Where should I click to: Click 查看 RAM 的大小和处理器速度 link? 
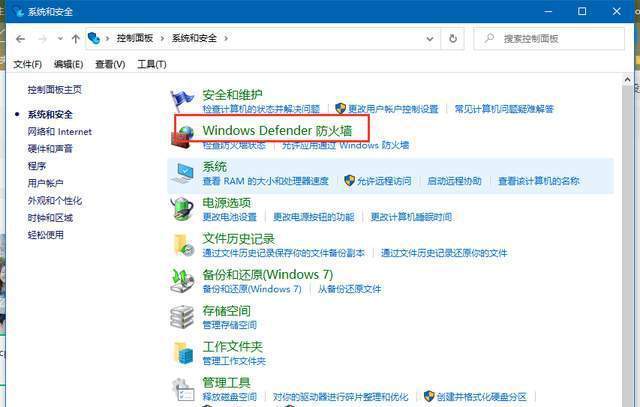pos(266,181)
